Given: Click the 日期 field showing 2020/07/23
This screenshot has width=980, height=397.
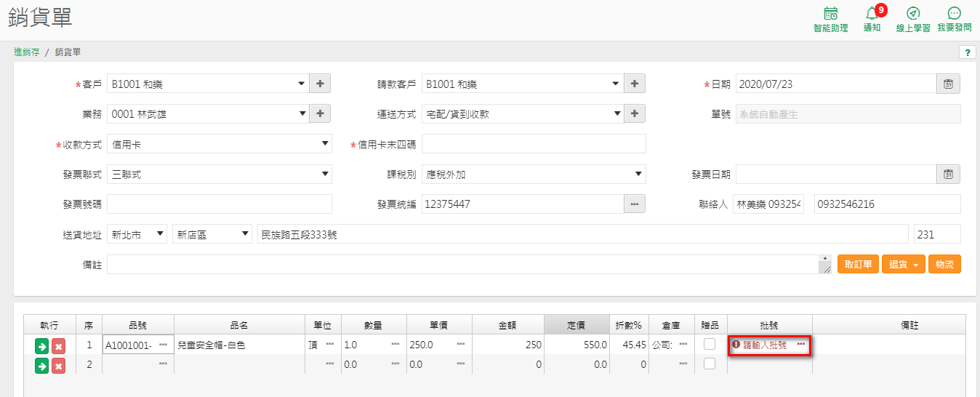Looking at the screenshot, I should coord(836,84).
